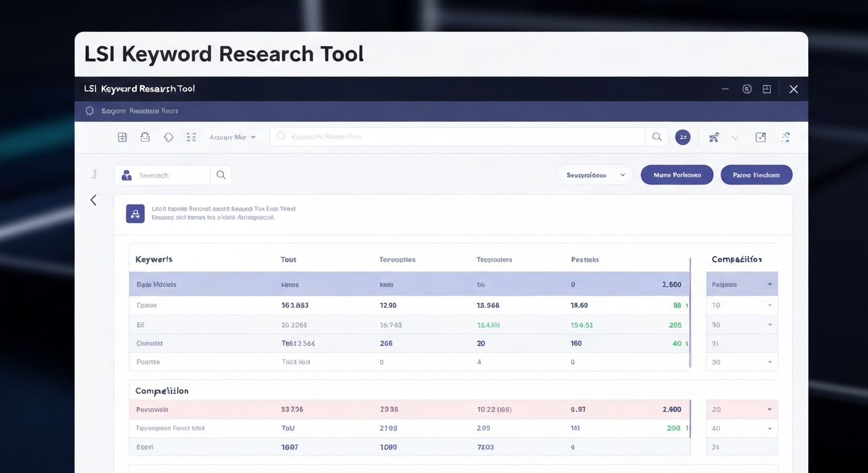Open the export icon at the toolbar's right end
This screenshot has height=473, width=868.
760,137
